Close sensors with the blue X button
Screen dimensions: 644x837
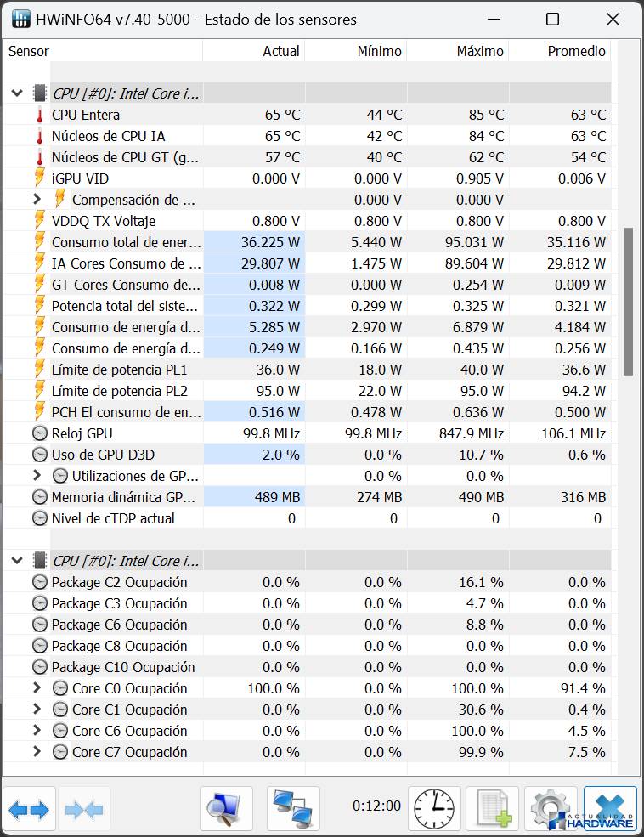click(x=610, y=808)
